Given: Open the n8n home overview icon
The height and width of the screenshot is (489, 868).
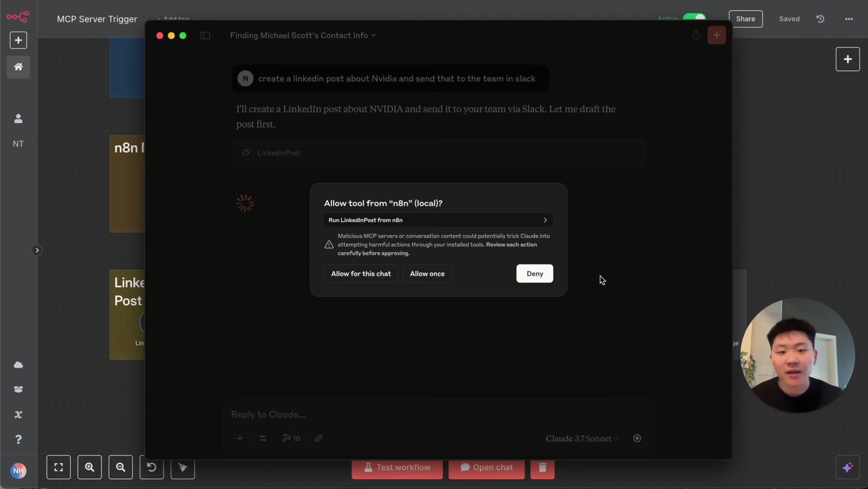Looking at the screenshot, I should tap(18, 67).
